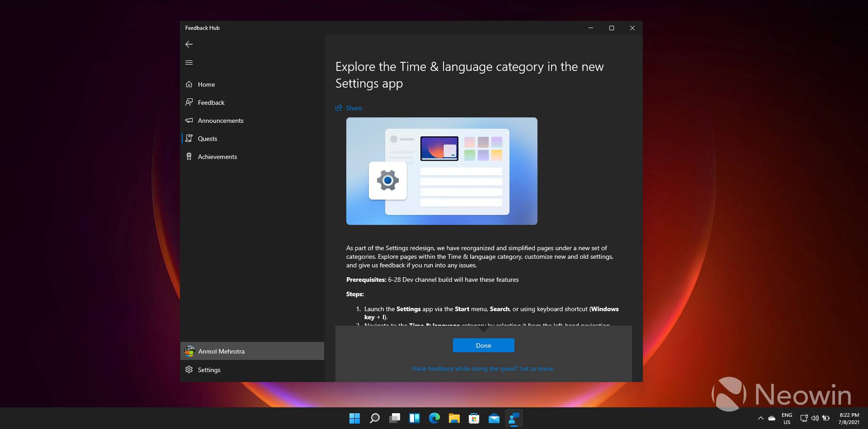Click the 'Steps:' label
This screenshot has width=868, height=429.
(355, 294)
